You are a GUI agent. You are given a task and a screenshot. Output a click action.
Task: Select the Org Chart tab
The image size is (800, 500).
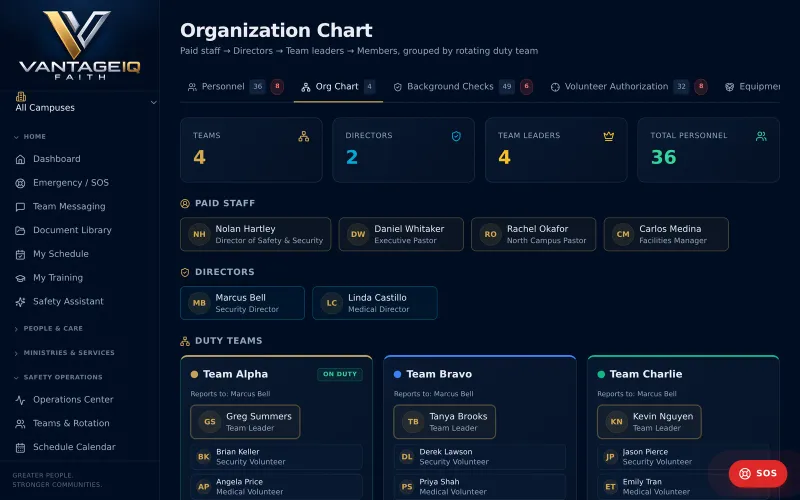tap(338, 87)
